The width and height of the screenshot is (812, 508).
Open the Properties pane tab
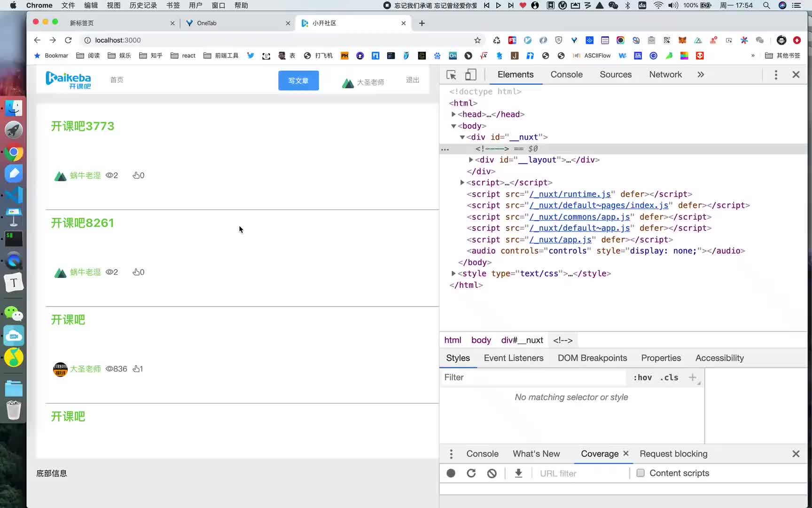click(661, 358)
